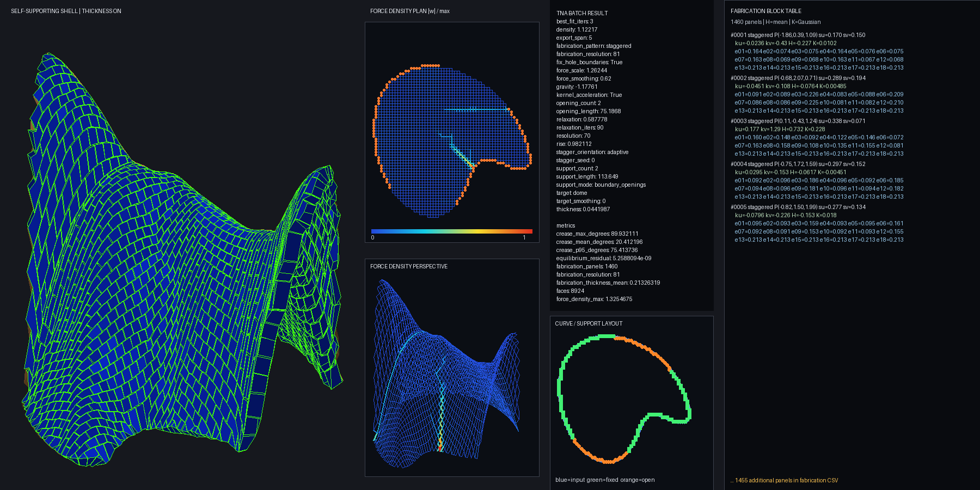Select panel #0005 staggered entry

[817, 223]
